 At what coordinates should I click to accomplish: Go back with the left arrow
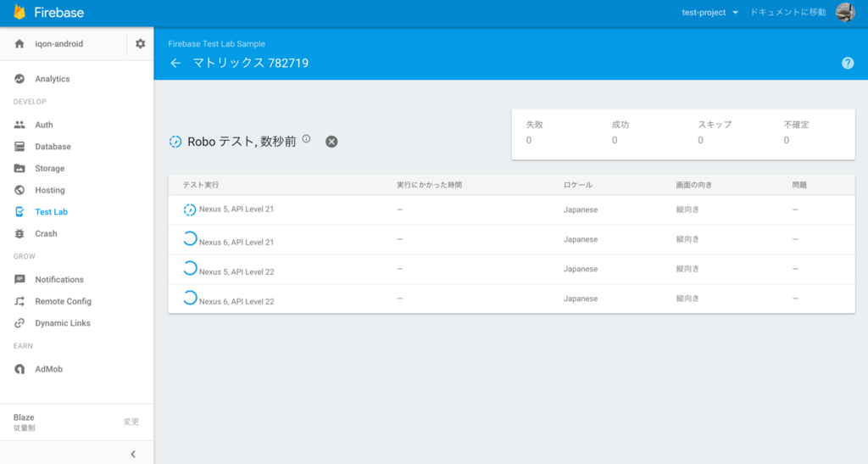pyautogui.click(x=175, y=63)
